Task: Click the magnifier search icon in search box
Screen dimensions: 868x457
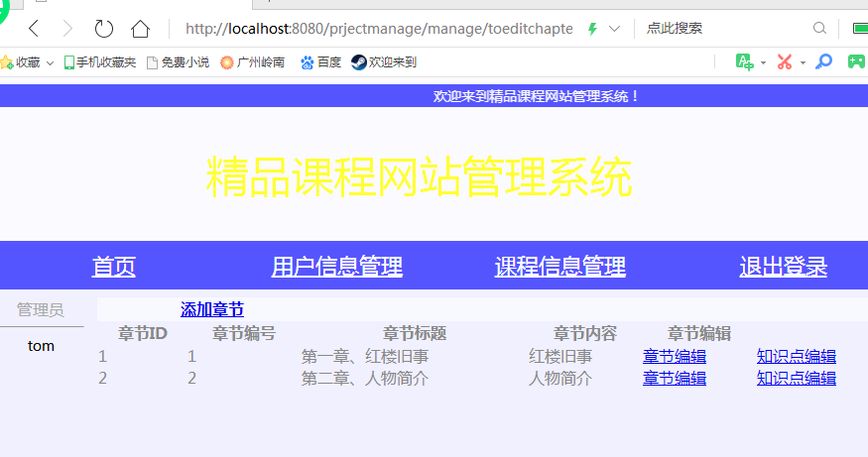Action: pyautogui.click(x=819, y=28)
